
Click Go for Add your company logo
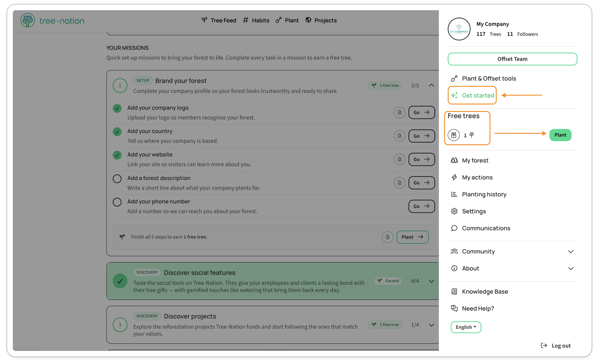pyautogui.click(x=421, y=112)
